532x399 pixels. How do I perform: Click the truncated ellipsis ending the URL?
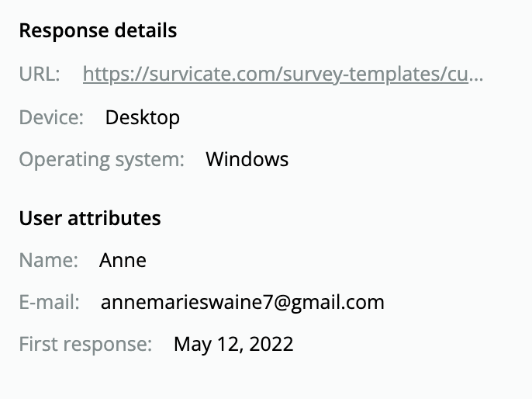476,76
